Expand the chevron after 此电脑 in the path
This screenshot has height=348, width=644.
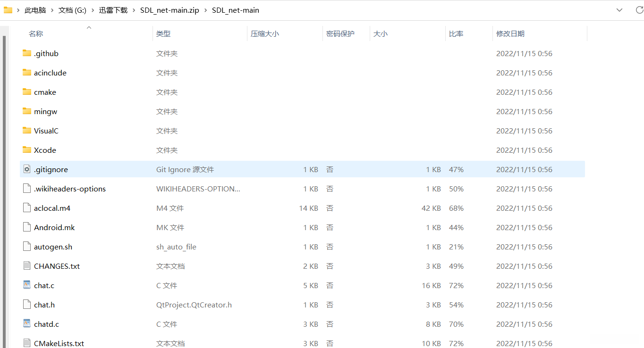[x=52, y=10]
